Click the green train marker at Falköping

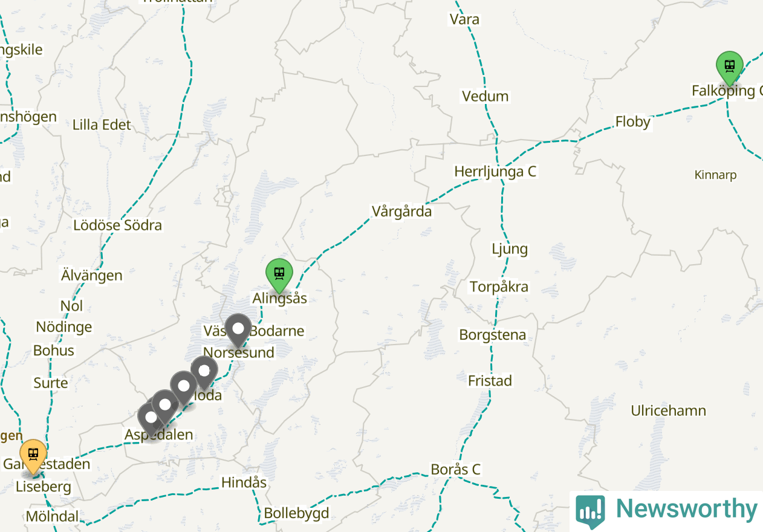pos(729,66)
